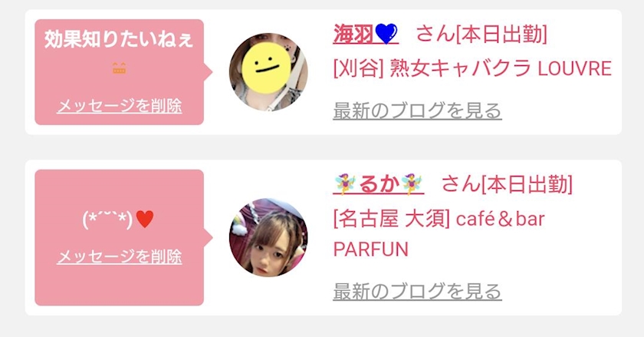Select the 効果知りたいねぇ message text
The width and height of the screenshot is (644, 337).
click(119, 39)
